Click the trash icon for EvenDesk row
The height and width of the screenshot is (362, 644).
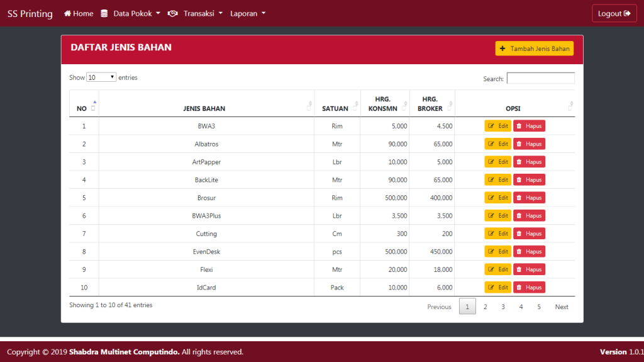click(519, 251)
